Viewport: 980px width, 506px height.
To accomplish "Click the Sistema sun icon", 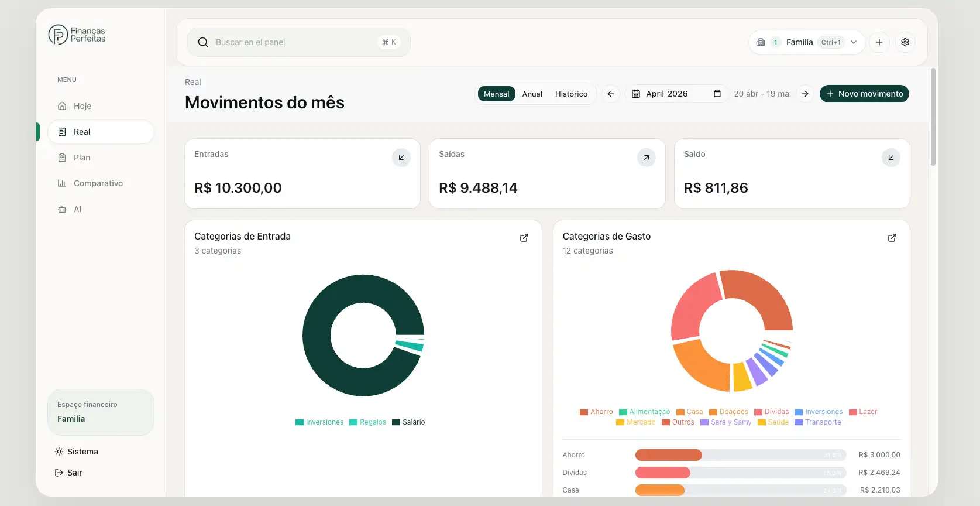I will coord(59,452).
